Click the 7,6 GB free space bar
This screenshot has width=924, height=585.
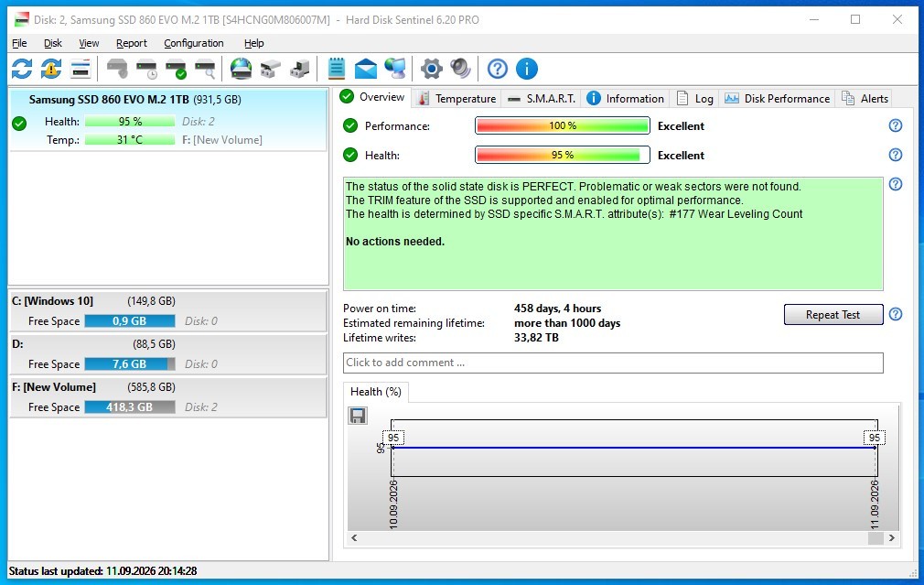[x=130, y=363]
